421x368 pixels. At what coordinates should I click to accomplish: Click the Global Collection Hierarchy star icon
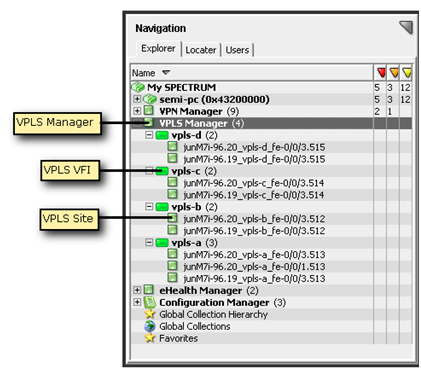(150, 314)
